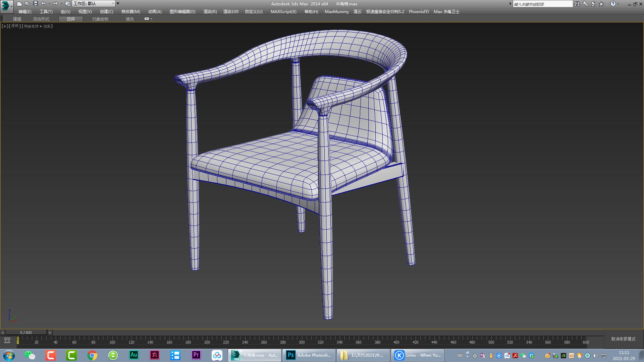Viewport: 644px width, 362px height.
Task: Open a file using the Open icon
Action: (28, 4)
